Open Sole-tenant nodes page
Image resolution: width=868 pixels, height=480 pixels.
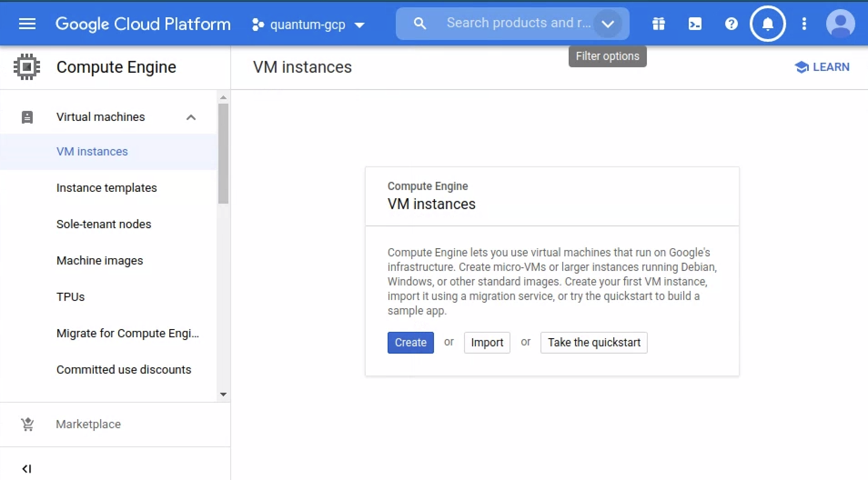(x=104, y=224)
